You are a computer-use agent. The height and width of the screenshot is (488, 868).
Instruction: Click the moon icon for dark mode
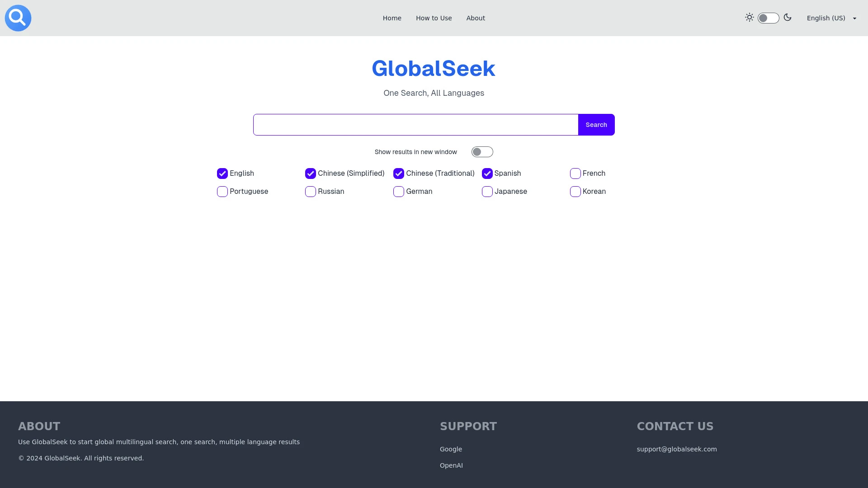tap(788, 17)
